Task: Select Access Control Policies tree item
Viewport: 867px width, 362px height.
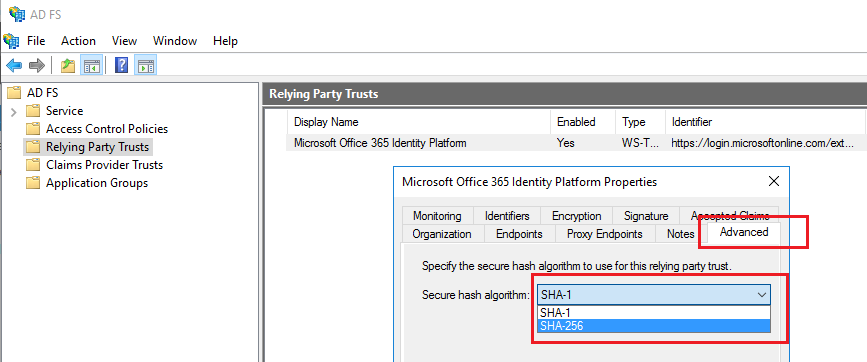Action: click(x=107, y=129)
